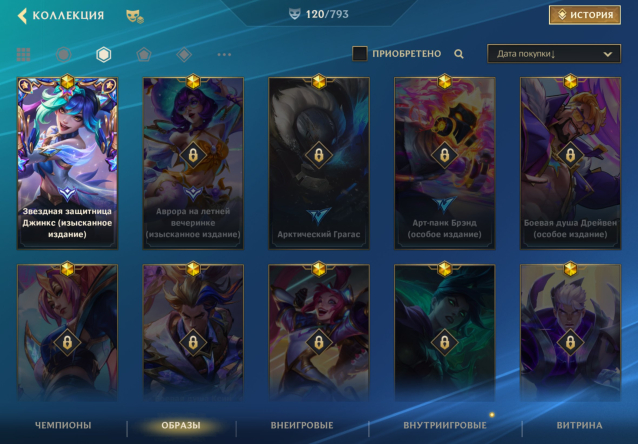Image resolution: width=638 pixels, height=444 pixels.
Task: Select the circular rarity filter icon
Action: pos(63,54)
